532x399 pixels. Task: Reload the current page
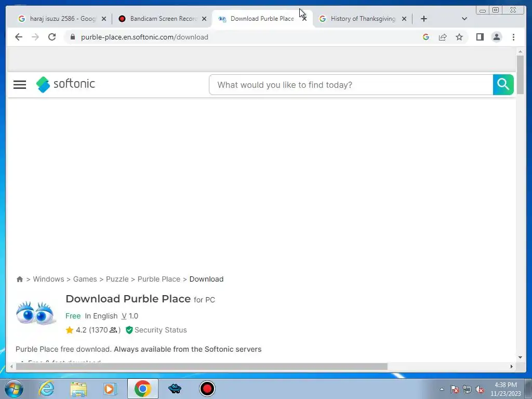pyautogui.click(x=52, y=37)
